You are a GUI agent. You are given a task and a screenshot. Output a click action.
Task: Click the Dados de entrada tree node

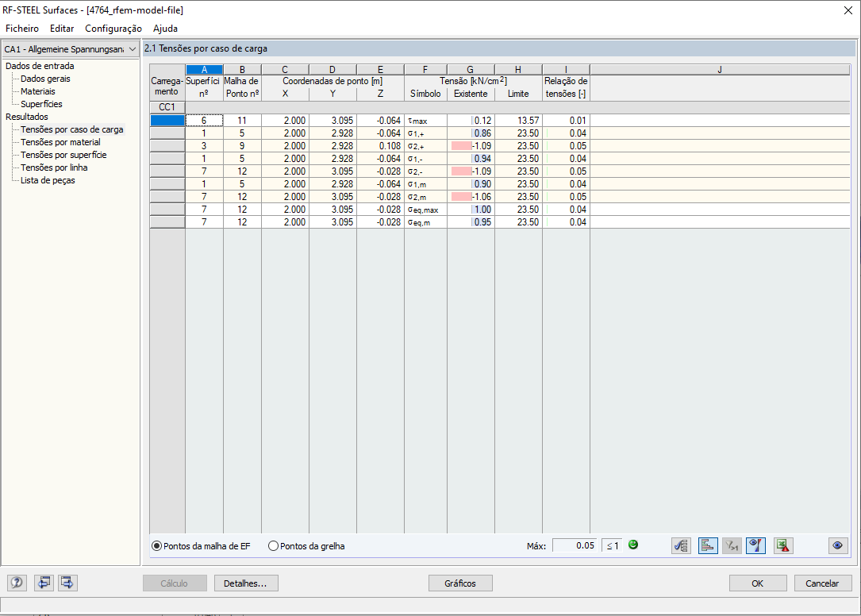tap(40, 66)
